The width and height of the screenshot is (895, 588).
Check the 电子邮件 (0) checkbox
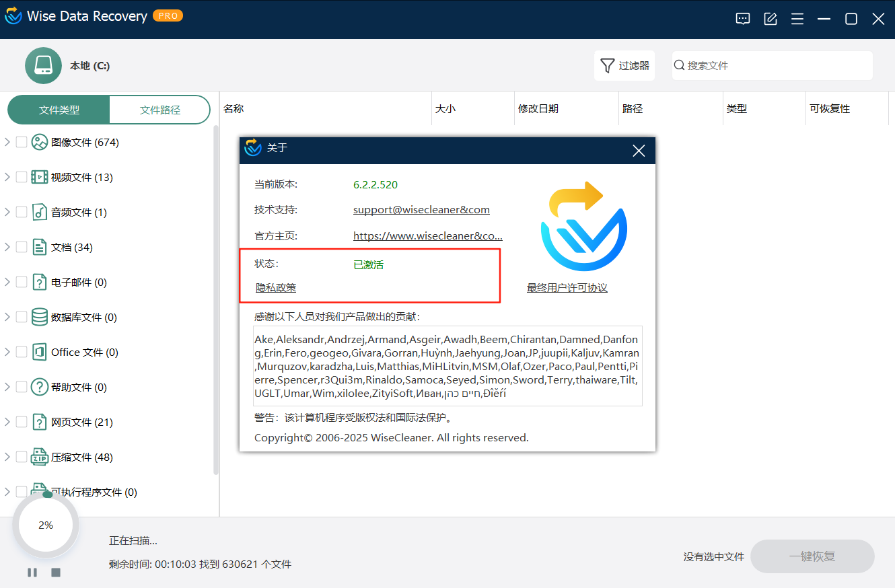click(22, 282)
